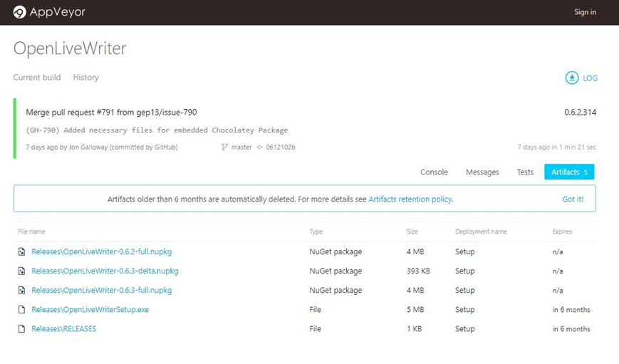
Task: Click the AppVeyor logo icon
Action: (19, 12)
